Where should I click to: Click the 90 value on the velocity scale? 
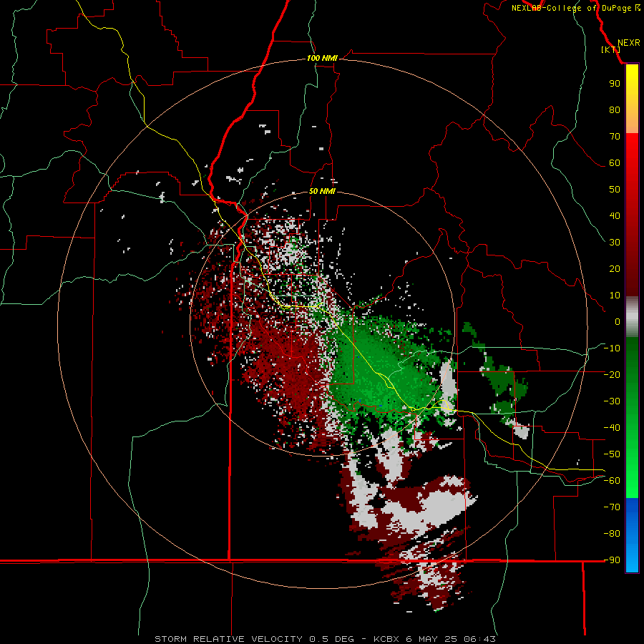tap(615, 84)
